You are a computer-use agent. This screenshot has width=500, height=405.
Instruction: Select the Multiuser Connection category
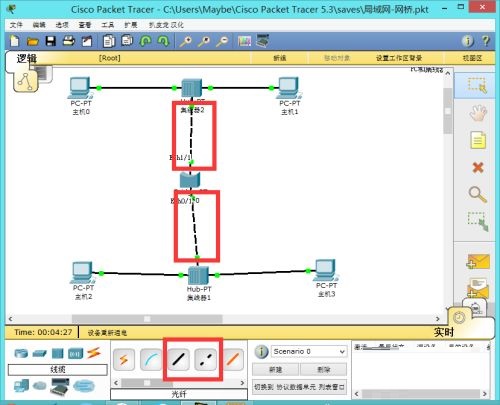point(84,386)
